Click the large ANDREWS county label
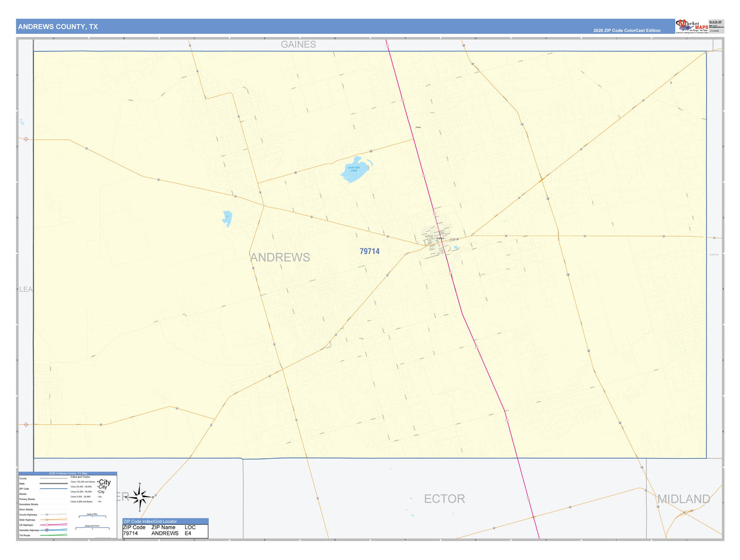740x560 pixels. (x=280, y=257)
